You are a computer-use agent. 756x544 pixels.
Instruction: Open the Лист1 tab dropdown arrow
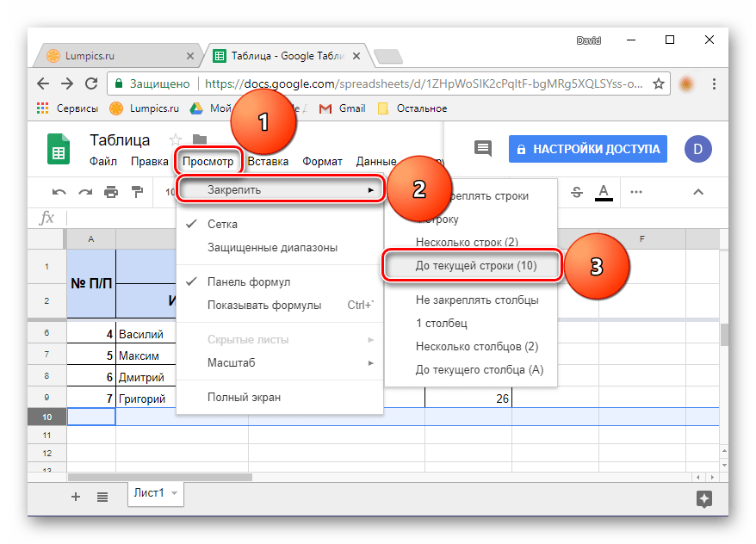(175, 493)
